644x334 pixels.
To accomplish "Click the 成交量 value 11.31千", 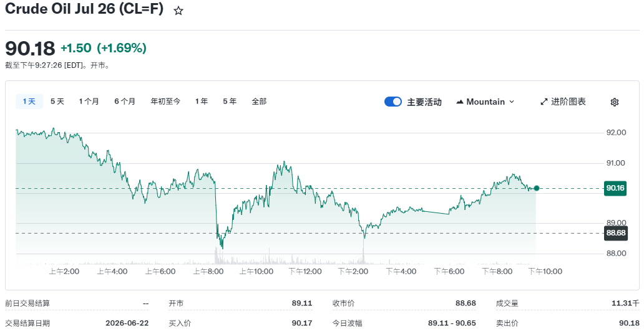I will 625,303.
